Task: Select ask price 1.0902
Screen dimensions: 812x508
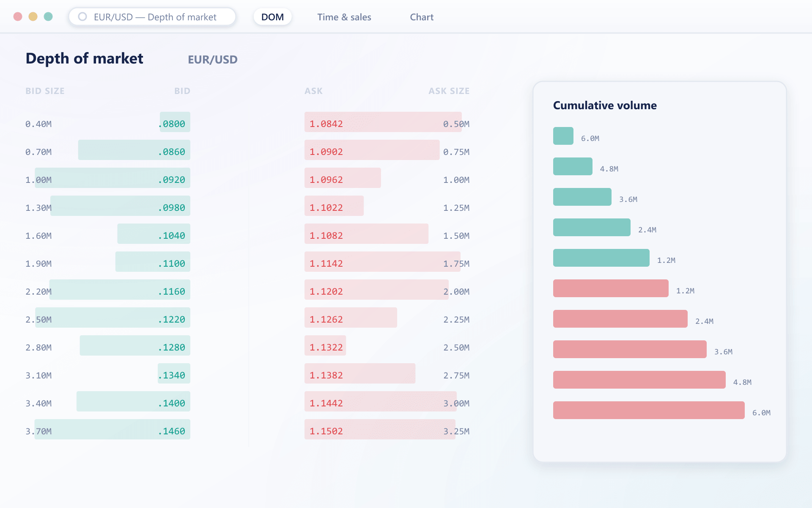Action: pos(326,152)
